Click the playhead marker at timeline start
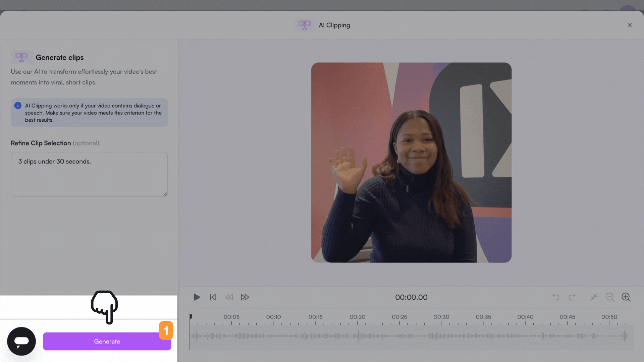644x362 pixels. [191, 316]
